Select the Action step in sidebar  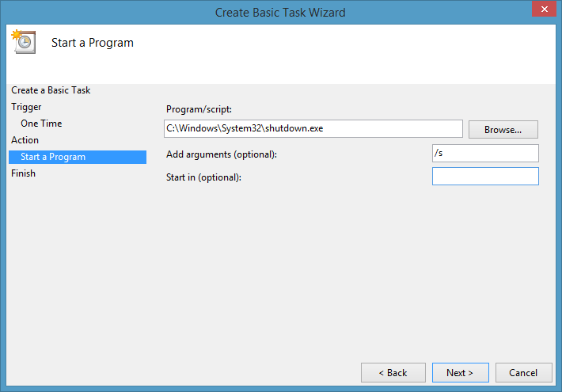click(25, 140)
